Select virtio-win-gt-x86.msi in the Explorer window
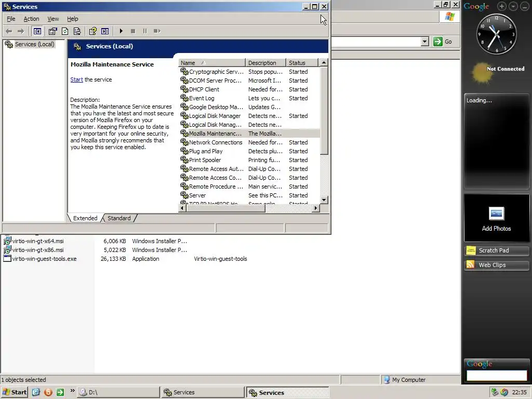This screenshot has height=399, width=532. 37,250
